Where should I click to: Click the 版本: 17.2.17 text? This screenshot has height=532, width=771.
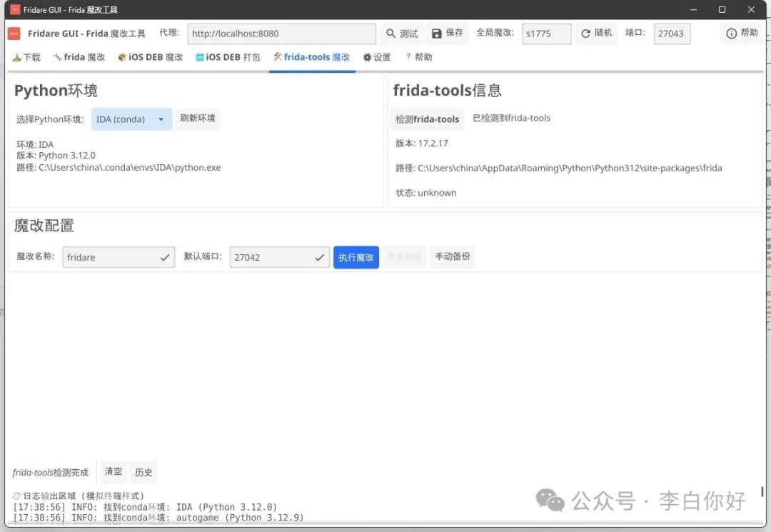(422, 144)
